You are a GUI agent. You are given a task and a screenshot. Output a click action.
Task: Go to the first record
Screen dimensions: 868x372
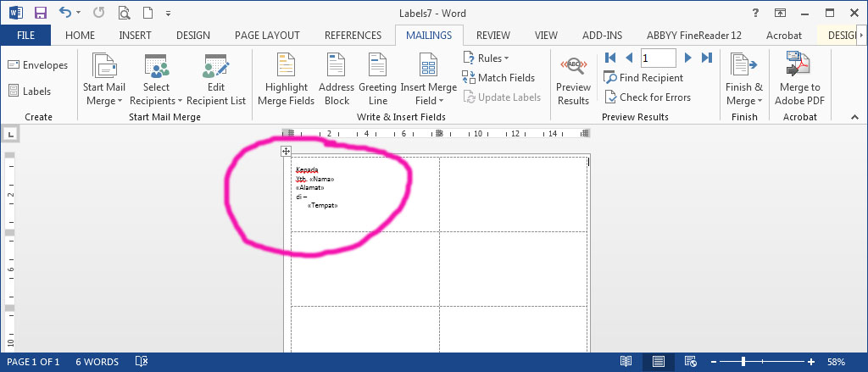click(x=610, y=58)
